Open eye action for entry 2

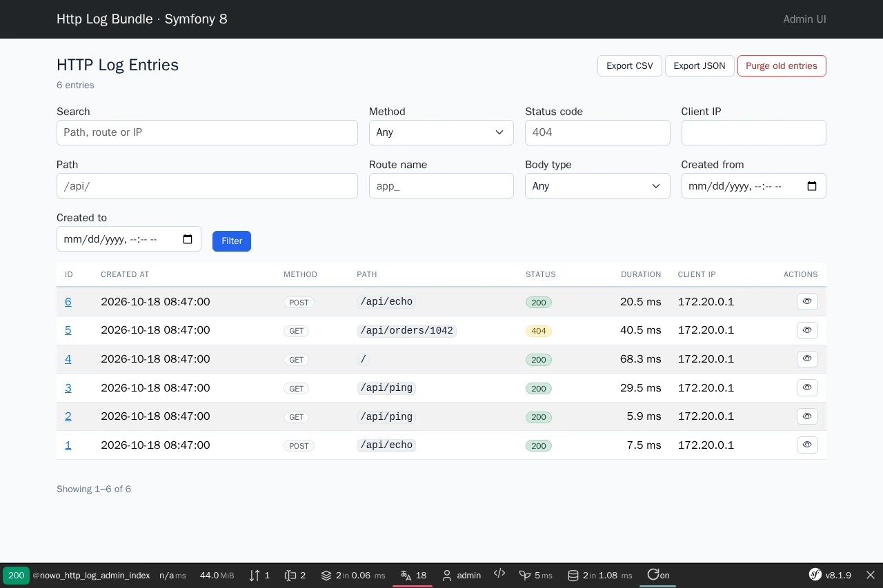807,416
